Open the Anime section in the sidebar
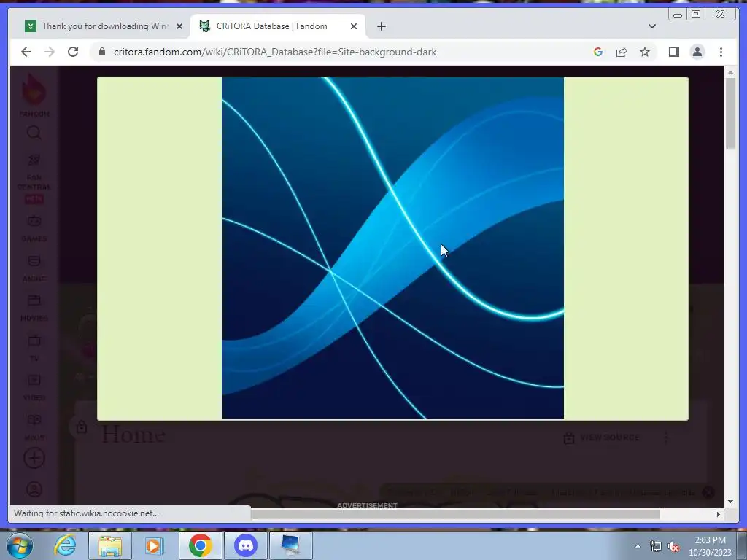The height and width of the screenshot is (560, 747). click(34, 268)
